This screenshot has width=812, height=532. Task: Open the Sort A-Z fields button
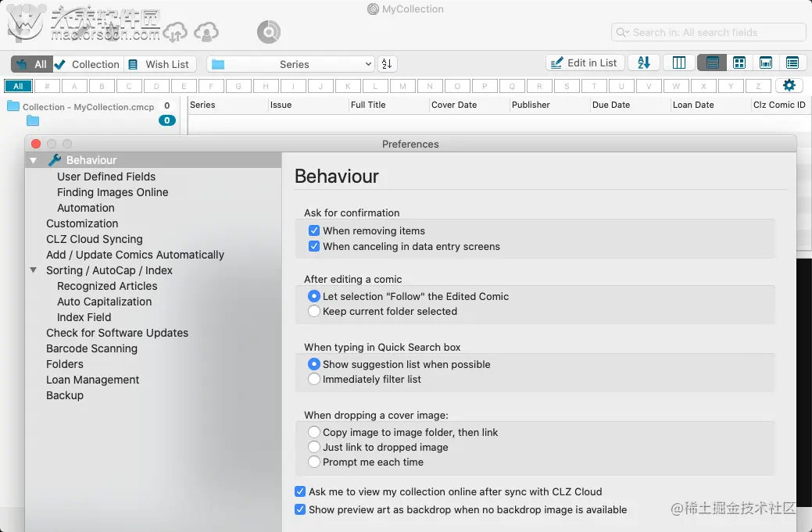644,63
